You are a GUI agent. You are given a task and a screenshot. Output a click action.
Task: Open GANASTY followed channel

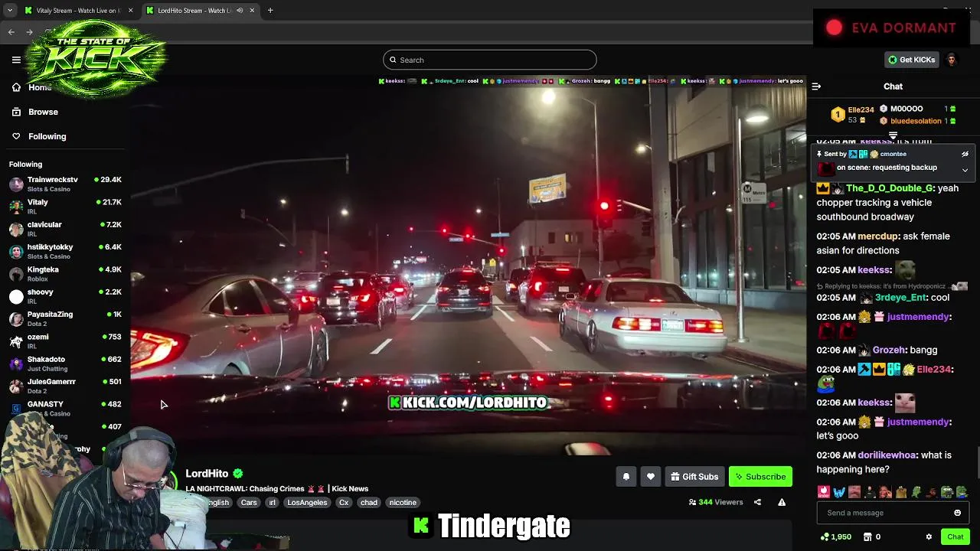pos(65,408)
